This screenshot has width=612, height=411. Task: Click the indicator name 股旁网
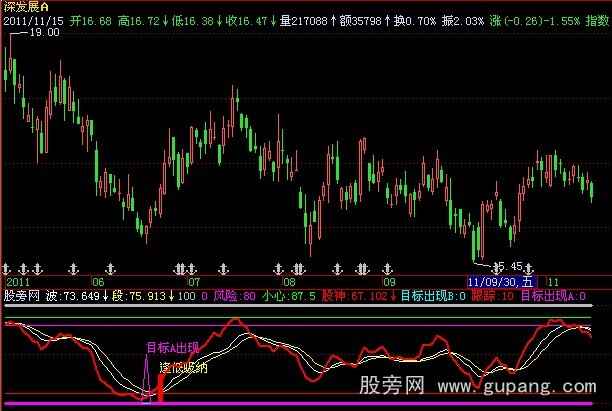[x=21, y=296]
